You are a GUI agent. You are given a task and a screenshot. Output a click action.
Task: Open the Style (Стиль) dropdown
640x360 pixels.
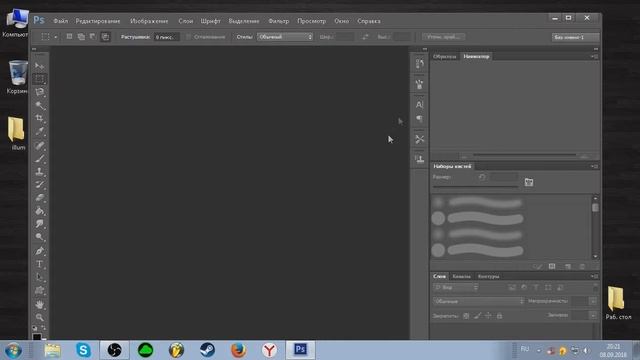[285, 37]
